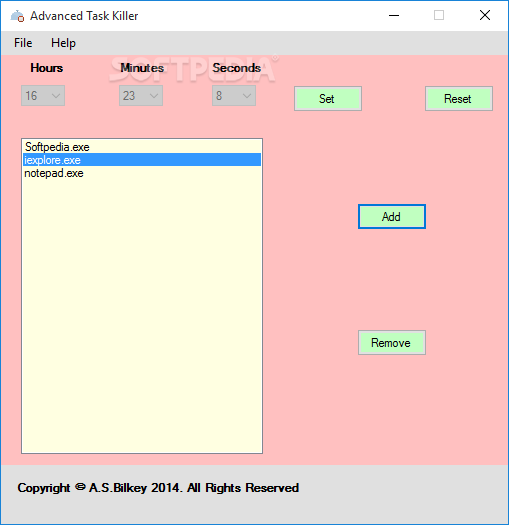Screen dimensions: 509x525
Task: Click the Remove button
Action: pyautogui.click(x=392, y=343)
